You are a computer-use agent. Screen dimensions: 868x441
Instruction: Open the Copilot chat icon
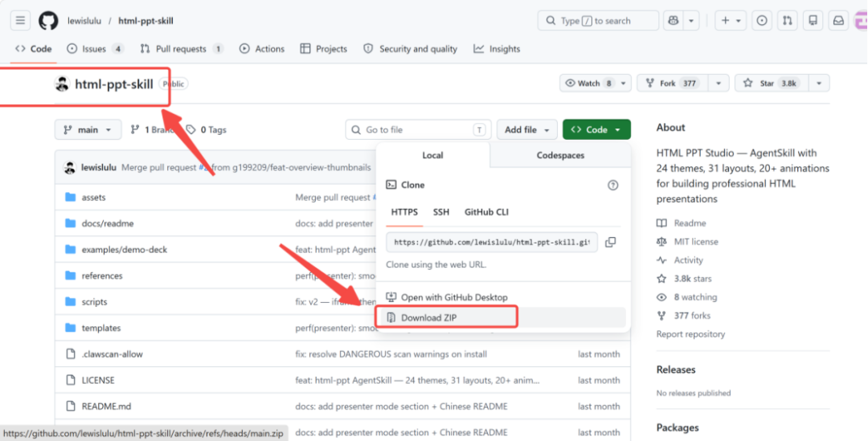tap(674, 20)
